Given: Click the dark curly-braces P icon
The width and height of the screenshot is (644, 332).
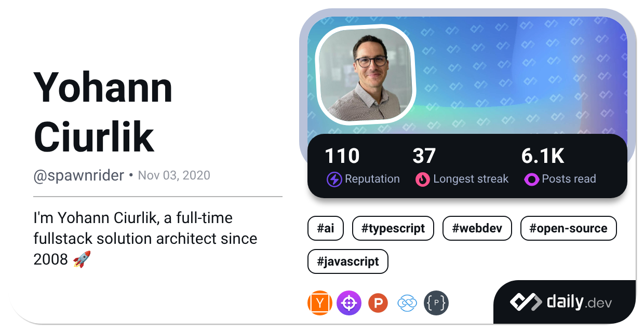Looking at the screenshot, I should [436, 303].
